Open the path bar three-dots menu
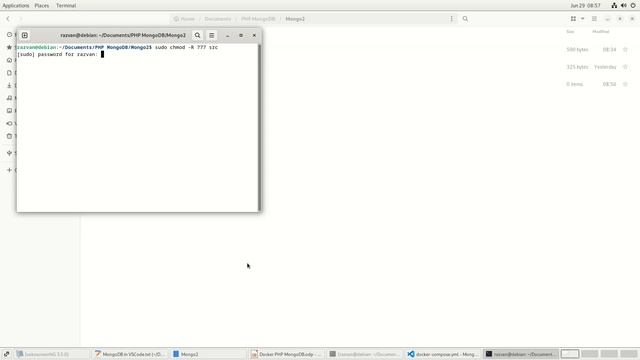The height and width of the screenshot is (360, 640). [x=451, y=19]
